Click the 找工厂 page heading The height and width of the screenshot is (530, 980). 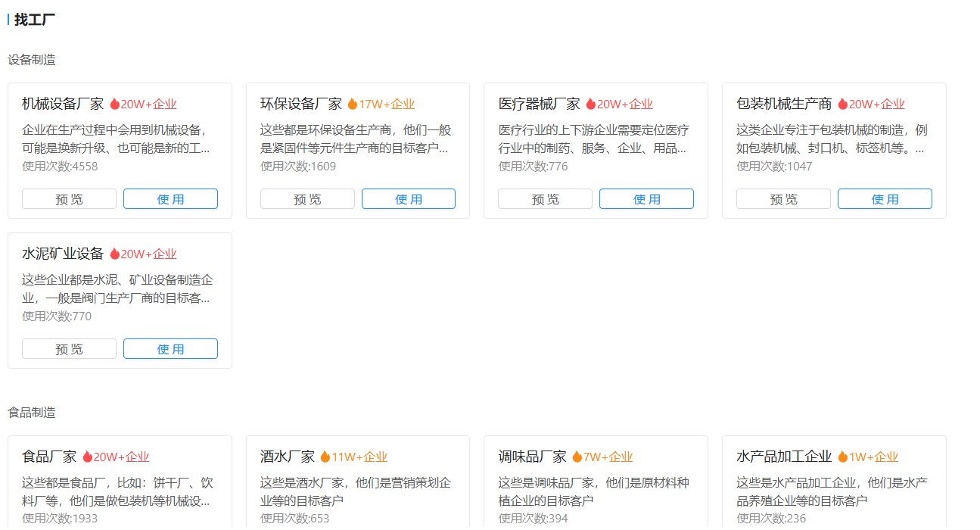(x=35, y=20)
